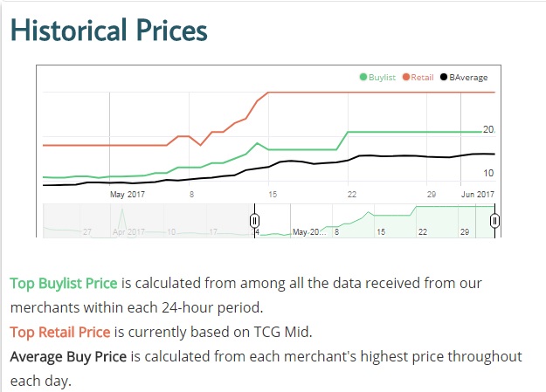Click the orange Retail legend dot
The image size is (546, 392).
[406, 78]
